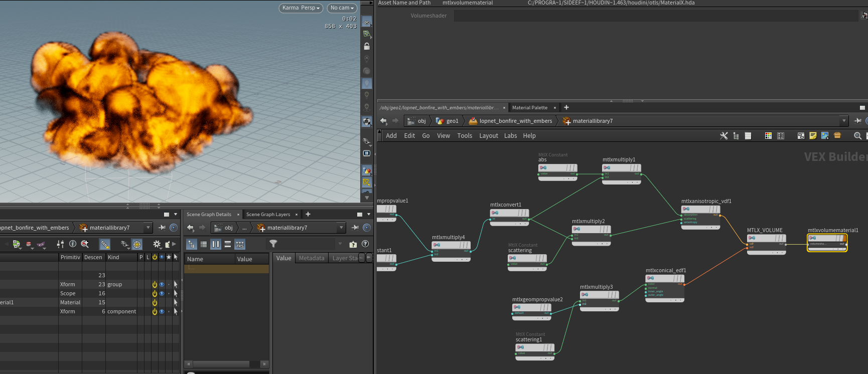
Task: Switch to the Material Palette tab
Action: coord(530,108)
